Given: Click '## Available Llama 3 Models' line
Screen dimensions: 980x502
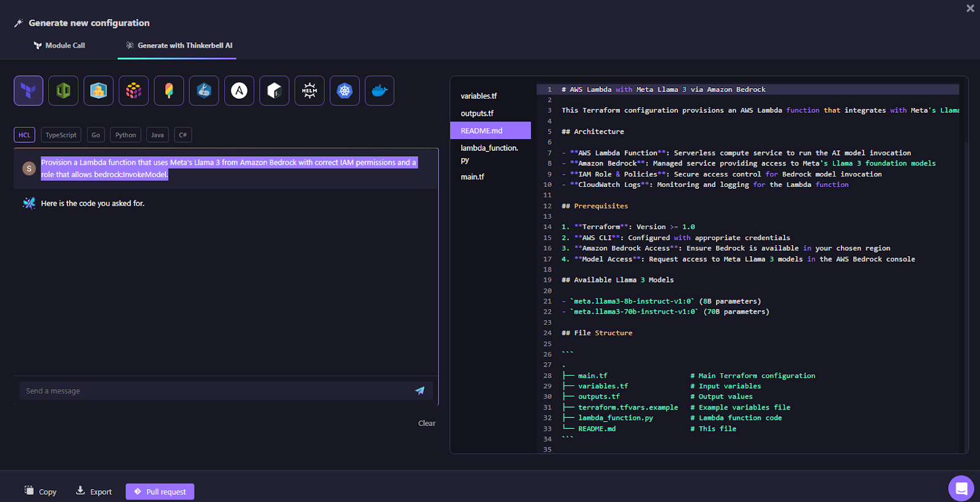Looking at the screenshot, I should coord(617,280).
